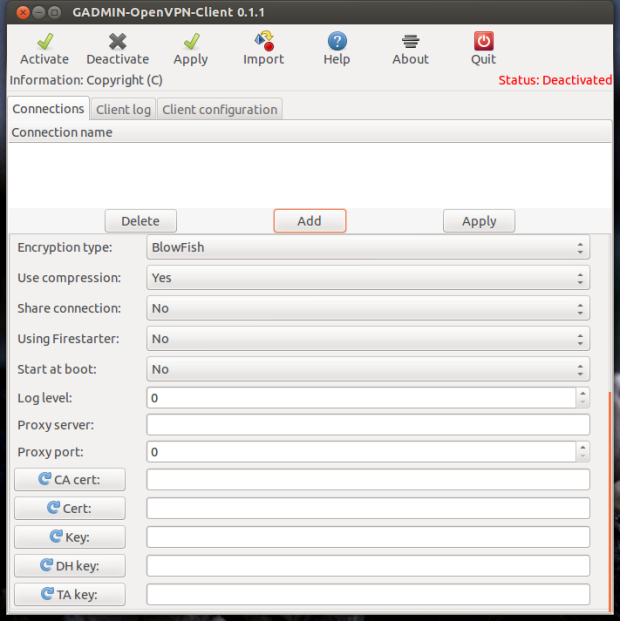Delete the selected connection
This screenshot has width=620, height=621.
[141, 221]
